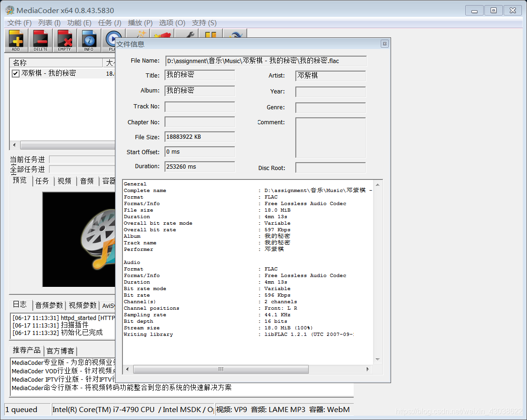Screen dimensions: 527x420
Task: Open the MediaCoder命令行版本 link
Action: tap(121, 388)
